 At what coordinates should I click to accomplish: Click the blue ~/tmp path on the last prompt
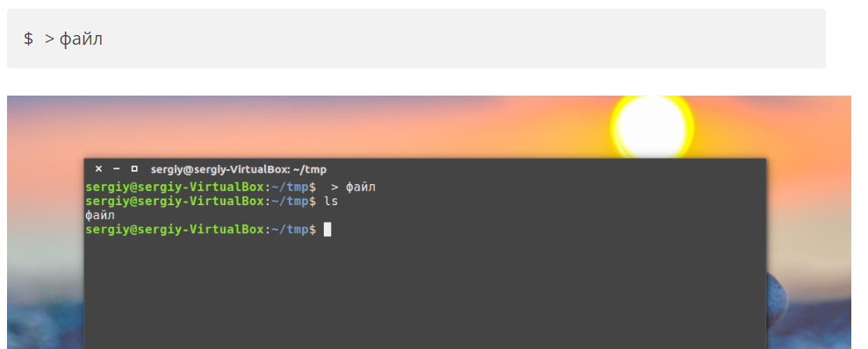290,230
